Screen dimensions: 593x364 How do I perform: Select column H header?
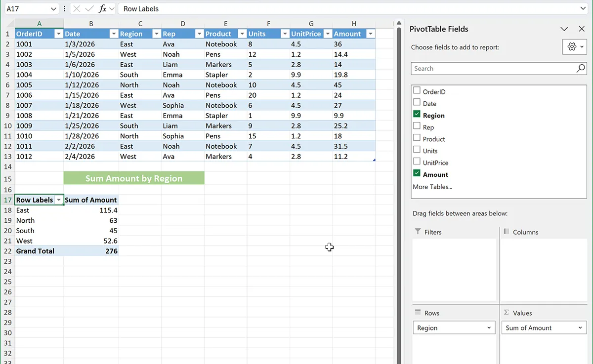tap(354, 24)
